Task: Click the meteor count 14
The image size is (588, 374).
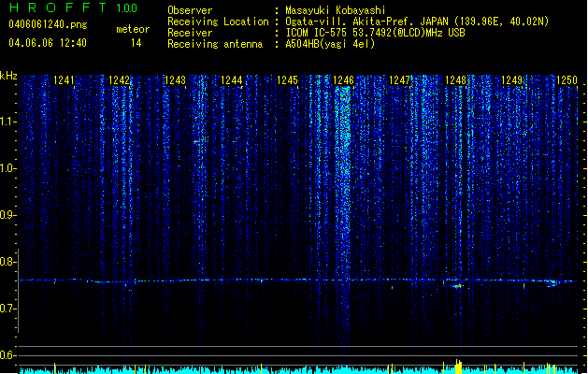Action: pos(136,43)
